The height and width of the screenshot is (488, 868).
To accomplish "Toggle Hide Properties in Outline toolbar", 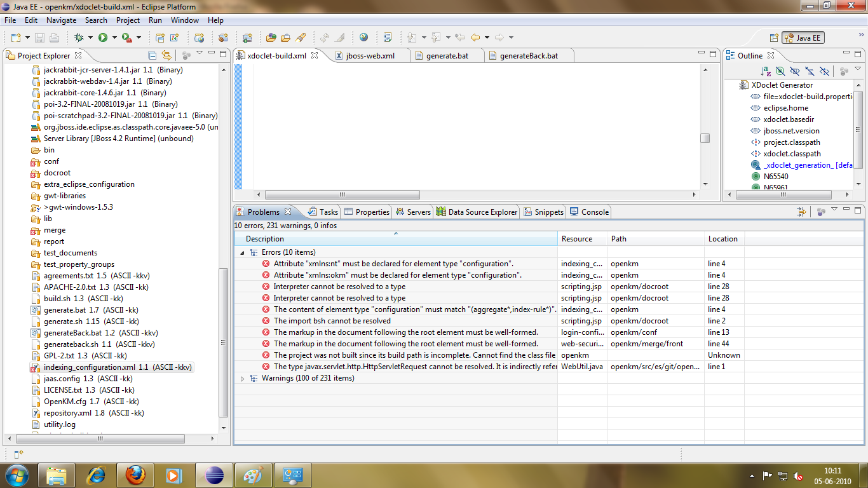I will [x=795, y=71].
